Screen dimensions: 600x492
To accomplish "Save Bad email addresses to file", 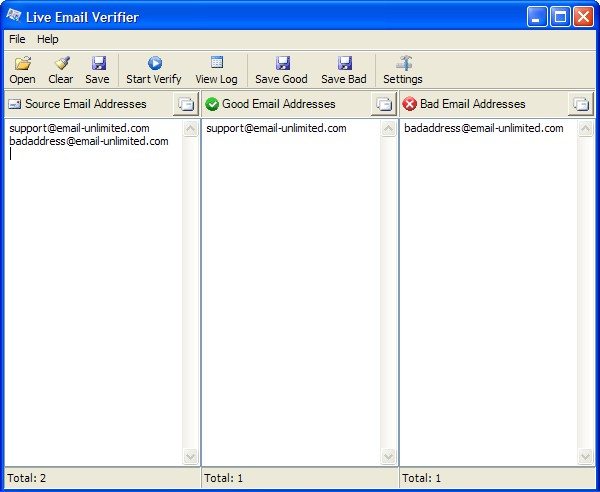I will point(344,70).
